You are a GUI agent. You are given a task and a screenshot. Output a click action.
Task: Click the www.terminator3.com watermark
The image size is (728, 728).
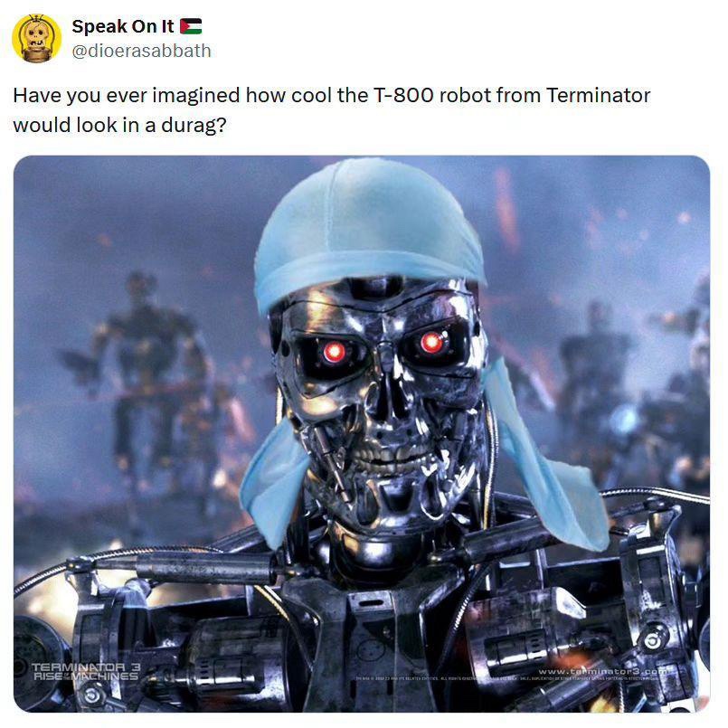coord(604,672)
